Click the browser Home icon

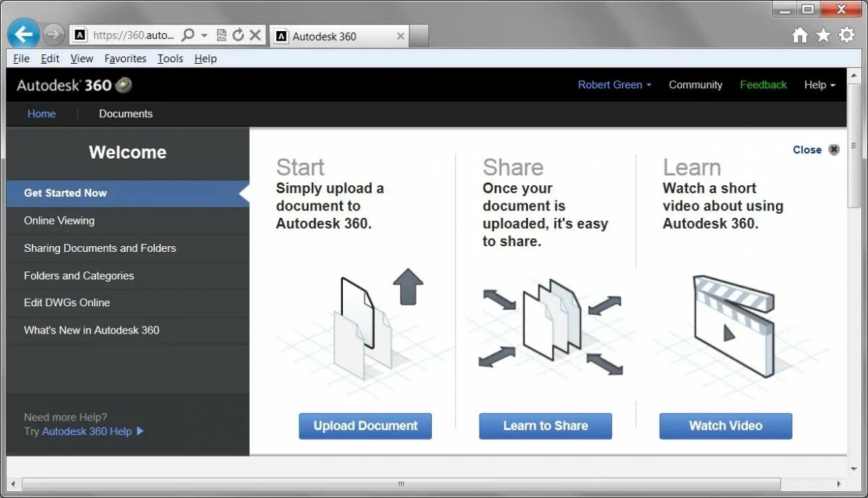coord(800,35)
